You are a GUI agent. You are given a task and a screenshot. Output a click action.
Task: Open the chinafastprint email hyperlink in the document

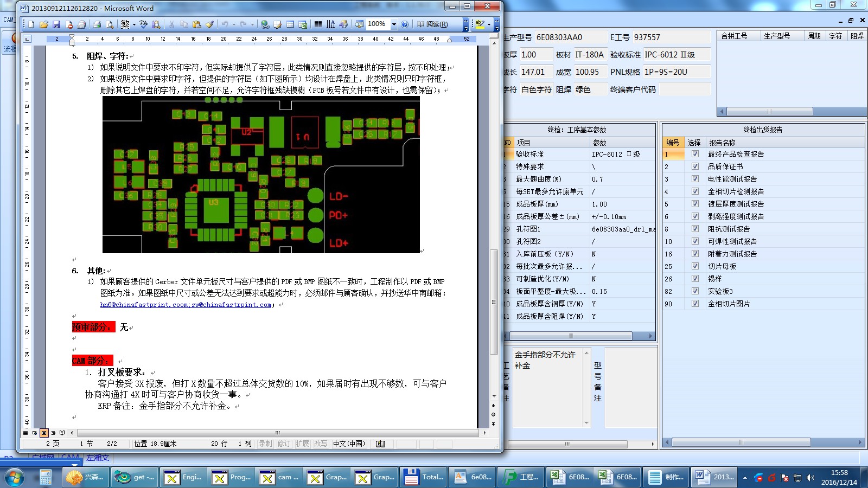coord(186,305)
